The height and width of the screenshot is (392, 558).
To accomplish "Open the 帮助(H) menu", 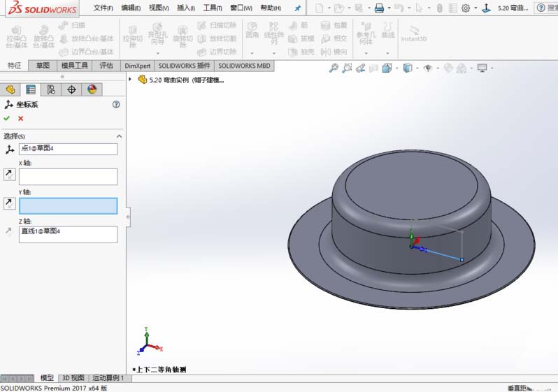I will [271, 8].
